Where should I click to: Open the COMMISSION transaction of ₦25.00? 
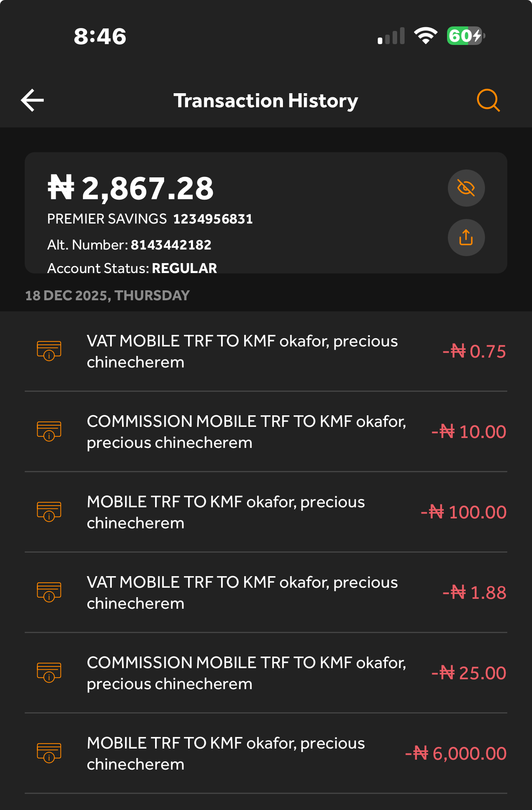pyautogui.click(x=246, y=673)
